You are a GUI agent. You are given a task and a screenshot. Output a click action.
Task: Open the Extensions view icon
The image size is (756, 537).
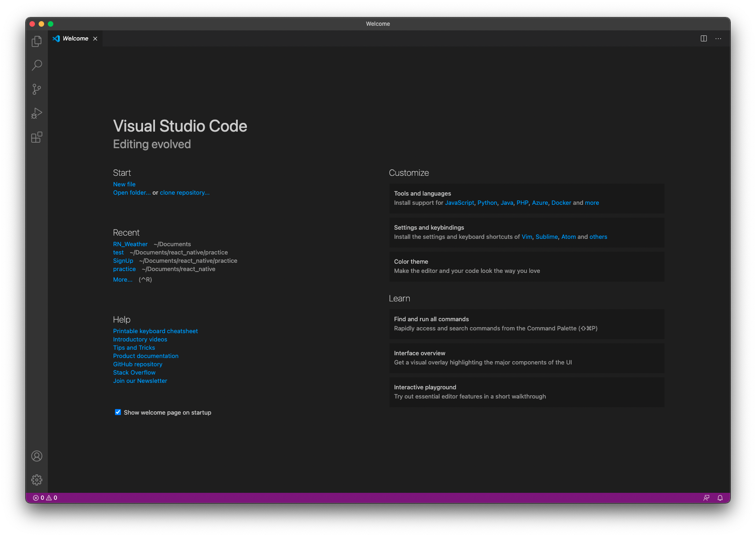coord(37,137)
